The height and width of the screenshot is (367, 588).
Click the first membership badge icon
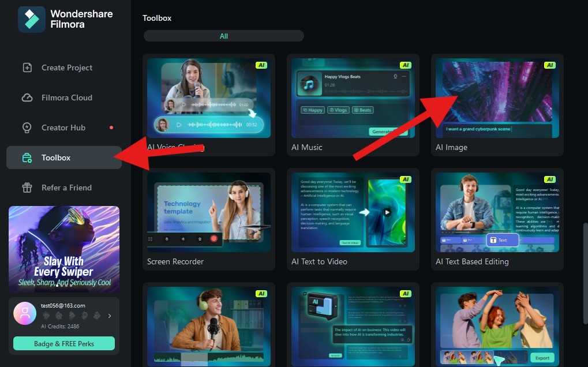point(46,316)
